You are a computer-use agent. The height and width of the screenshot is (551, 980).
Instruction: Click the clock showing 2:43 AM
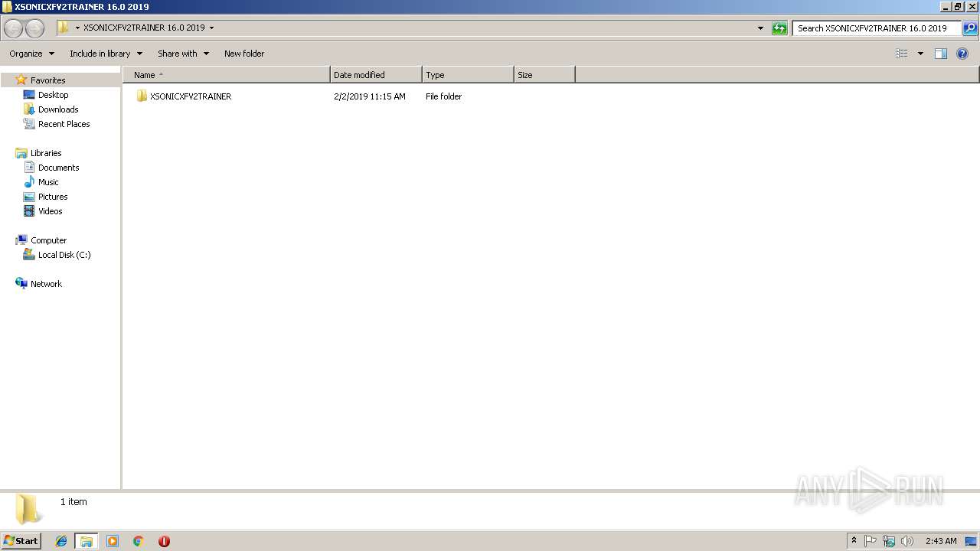941,541
